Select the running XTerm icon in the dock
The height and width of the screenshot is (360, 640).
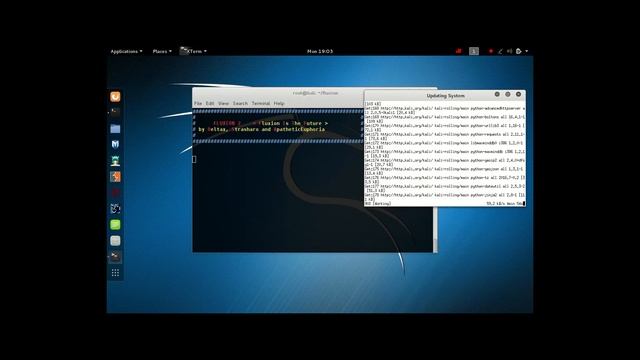click(115, 256)
